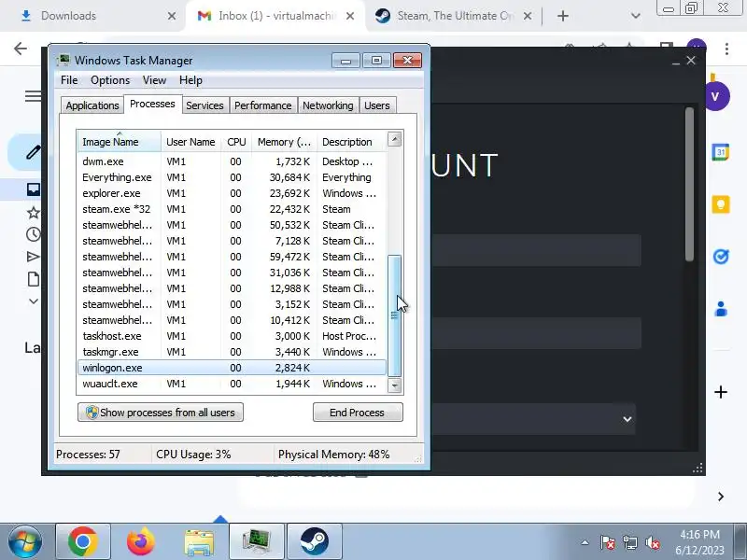Viewport: 747px width, 560px height.
Task: Switch to Users tab
Action: click(377, 105)
